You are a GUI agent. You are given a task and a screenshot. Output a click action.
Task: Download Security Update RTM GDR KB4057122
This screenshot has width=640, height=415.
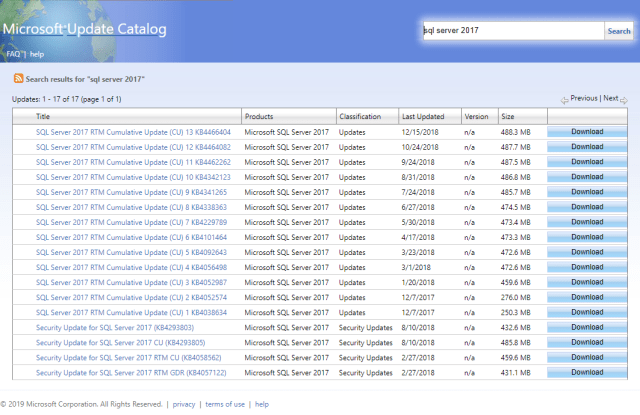(587, 373)
